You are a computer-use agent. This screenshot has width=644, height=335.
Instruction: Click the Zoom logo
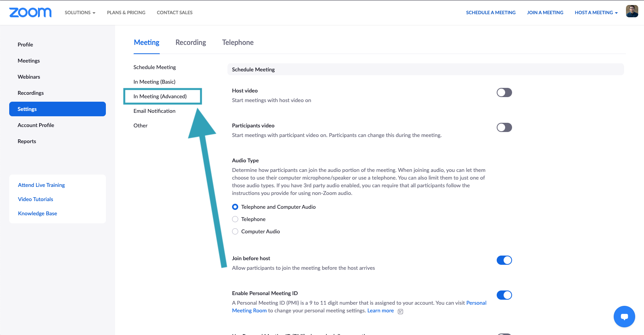tap(30, 13)
